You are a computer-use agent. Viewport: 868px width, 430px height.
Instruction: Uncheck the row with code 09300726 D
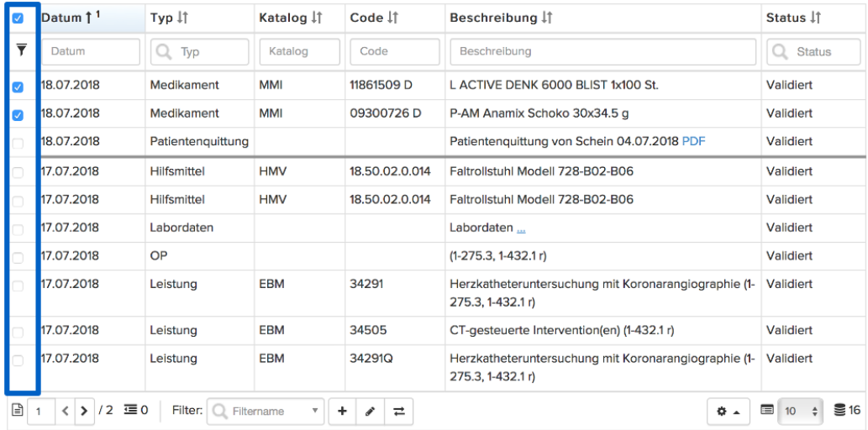(18, 115)
